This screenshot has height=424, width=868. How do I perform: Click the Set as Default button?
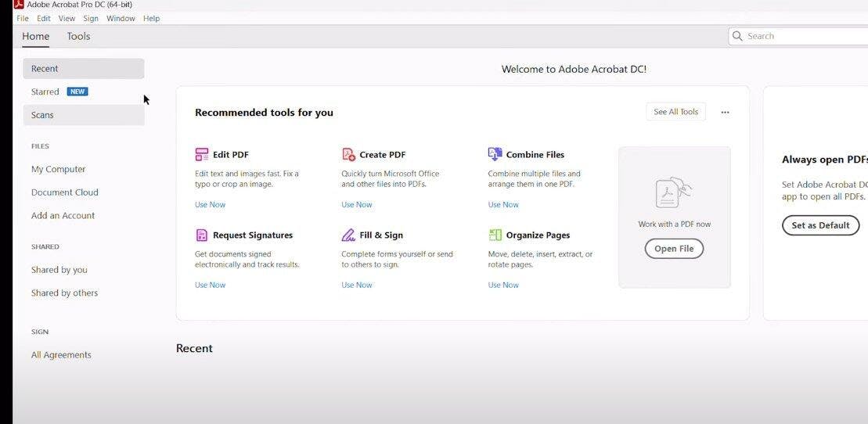(x=820, y=225)
